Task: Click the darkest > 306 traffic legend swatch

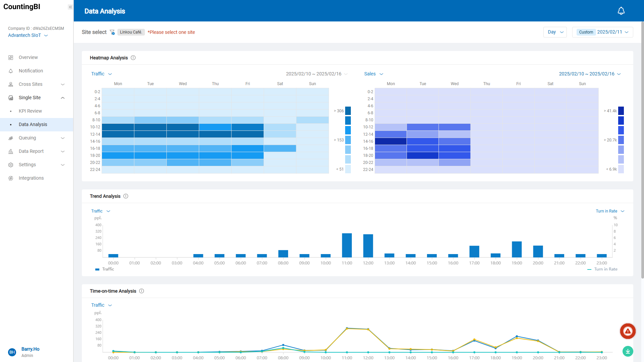Action: pyautogui.click(x=348, y=111)
